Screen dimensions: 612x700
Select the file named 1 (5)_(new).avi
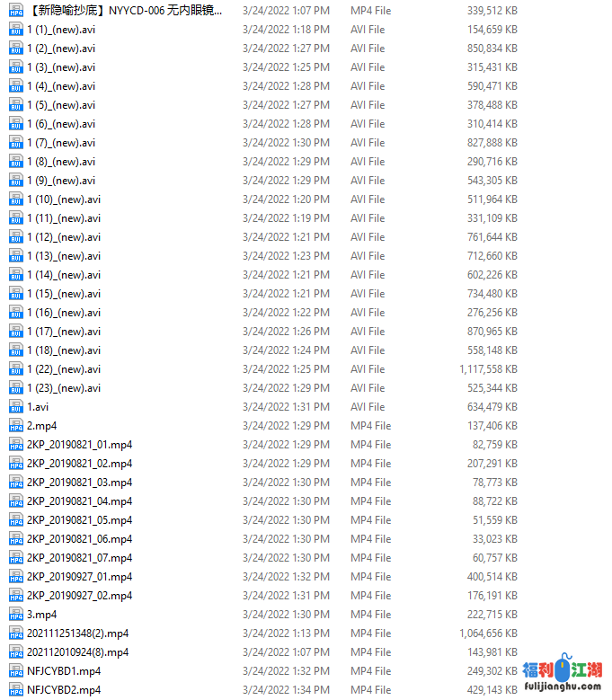[x=61, y=105]
